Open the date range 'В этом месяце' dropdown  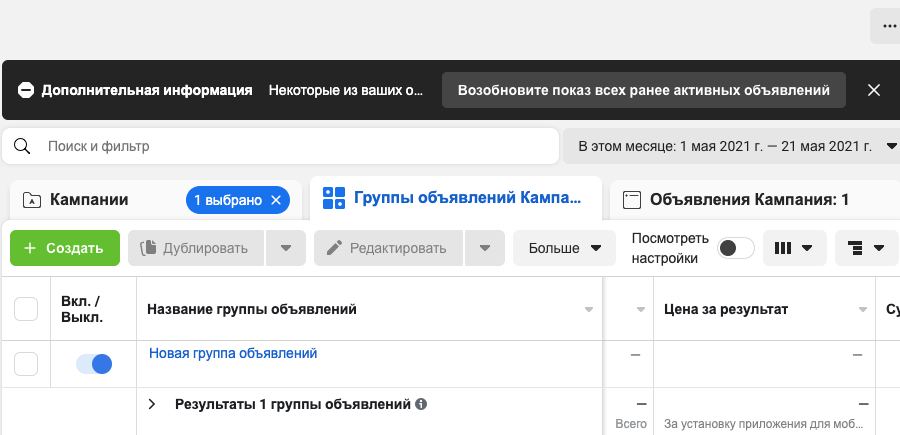(x=732, y=146)
